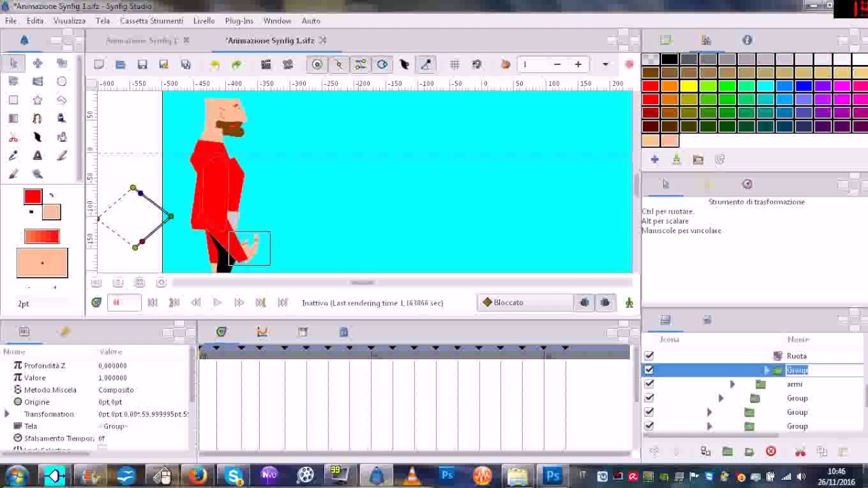Select the Gradient tool in the toolbox
The width and height of the screenshot is (868, 488).
(14, 119)
